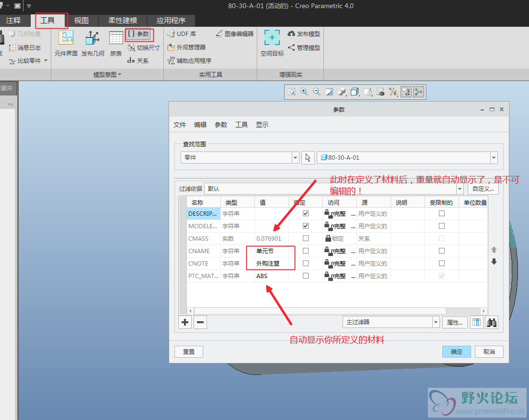
Task: Open the 消息日志 message log
Action: click(x=24, y=47)
